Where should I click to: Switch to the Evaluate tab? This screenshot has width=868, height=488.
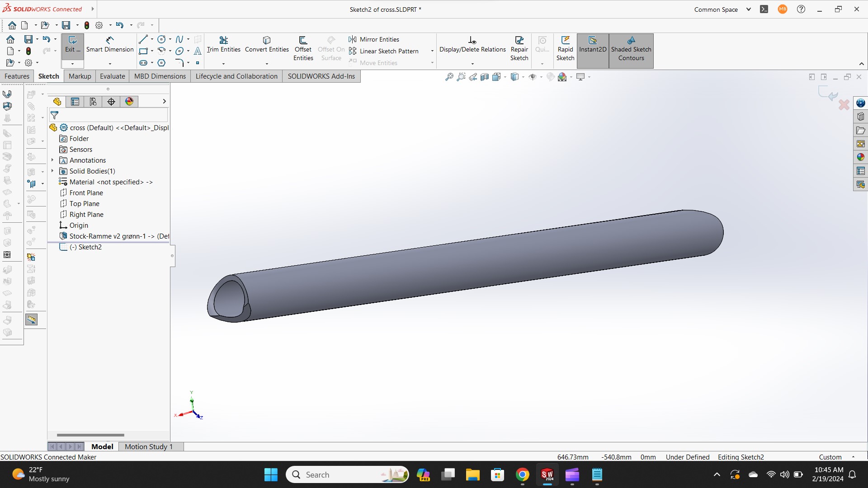point(113,76)
